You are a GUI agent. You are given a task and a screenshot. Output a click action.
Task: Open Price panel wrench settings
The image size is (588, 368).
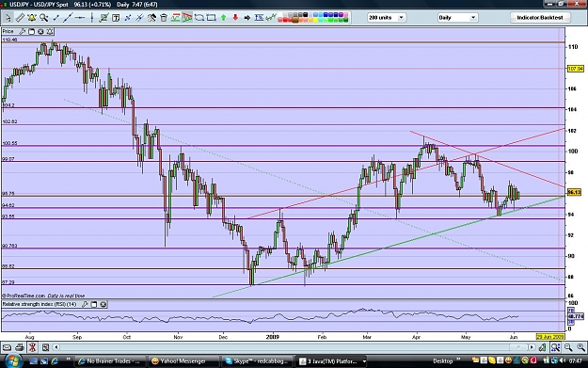pos(23,31)
